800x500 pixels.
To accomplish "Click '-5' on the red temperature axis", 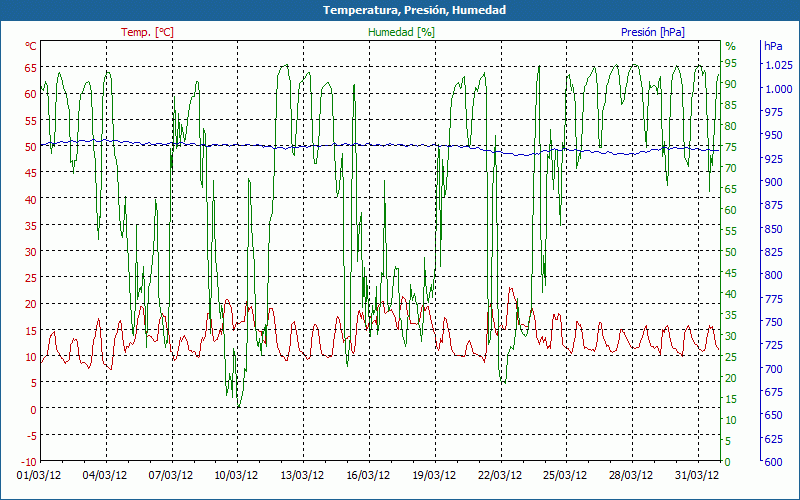I will [32, 436].
